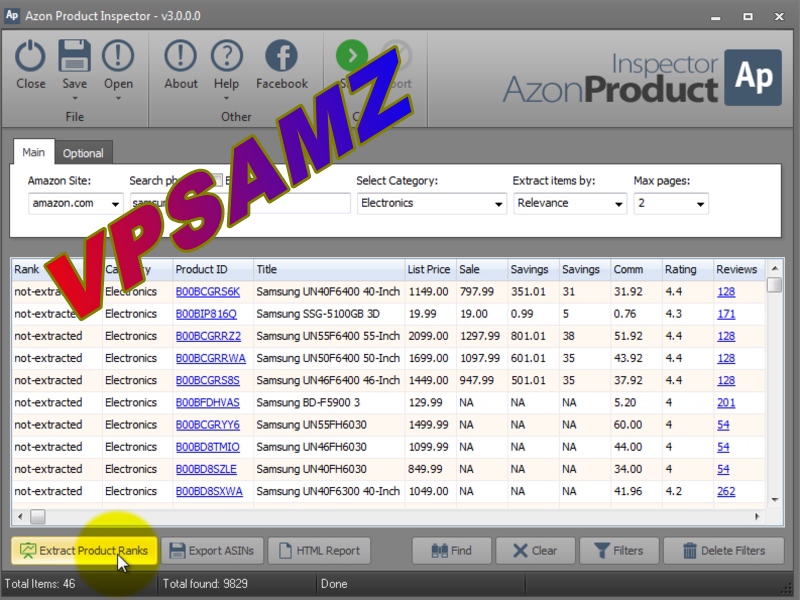Open the 171 reviews link

click(x=726, y=314)
